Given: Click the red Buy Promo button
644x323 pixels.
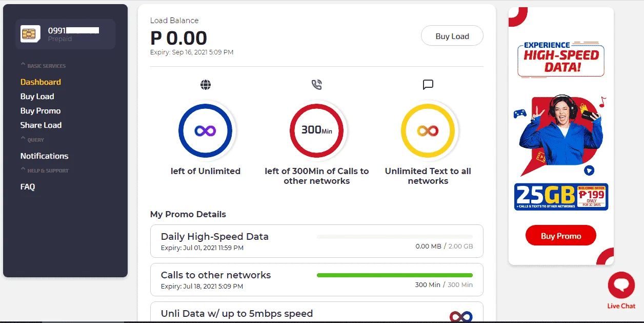Looking at the screenshot, I should [561, 236].
